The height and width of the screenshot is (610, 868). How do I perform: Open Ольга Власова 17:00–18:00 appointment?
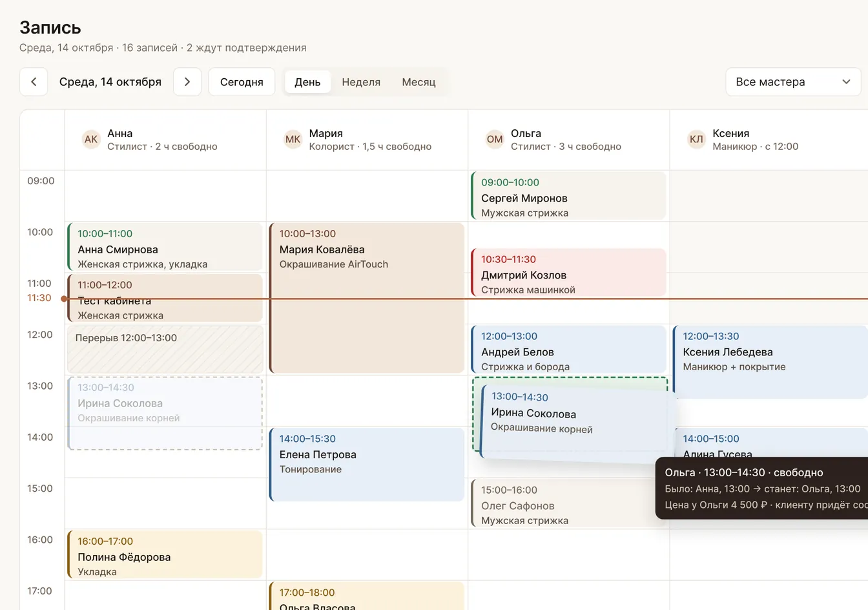[x=367, y=596]
